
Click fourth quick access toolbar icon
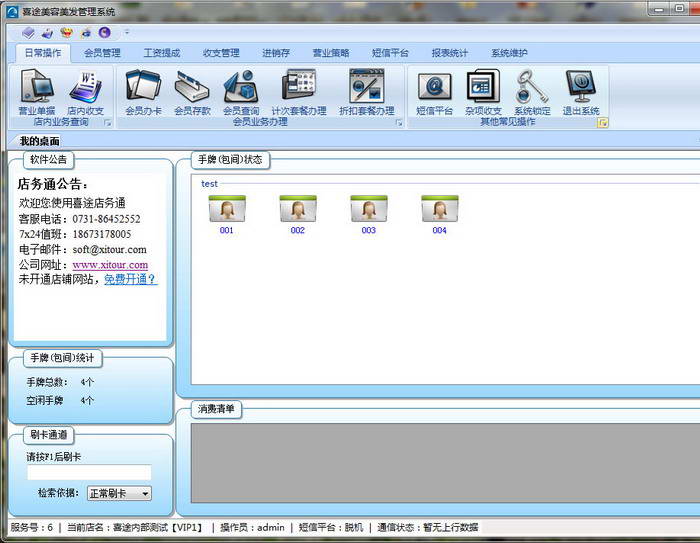[86, 33]
